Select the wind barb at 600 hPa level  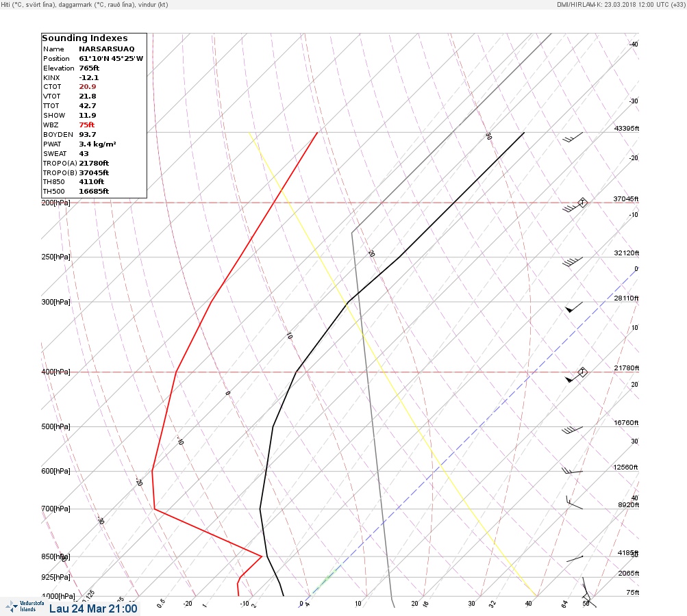pyautogui.click(x=572, y=471)
